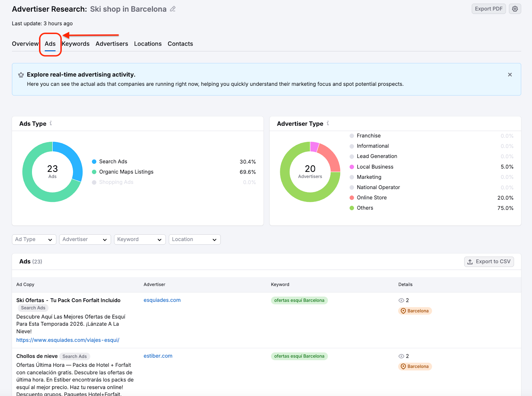Viewport: 532px width, 396px height.
Task: Toggle the Online Store legend entry
Action: tap(371, 198)
